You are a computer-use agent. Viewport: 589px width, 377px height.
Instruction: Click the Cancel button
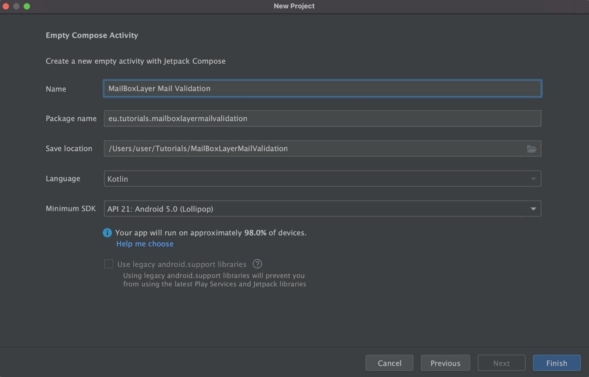pos(389,363)
